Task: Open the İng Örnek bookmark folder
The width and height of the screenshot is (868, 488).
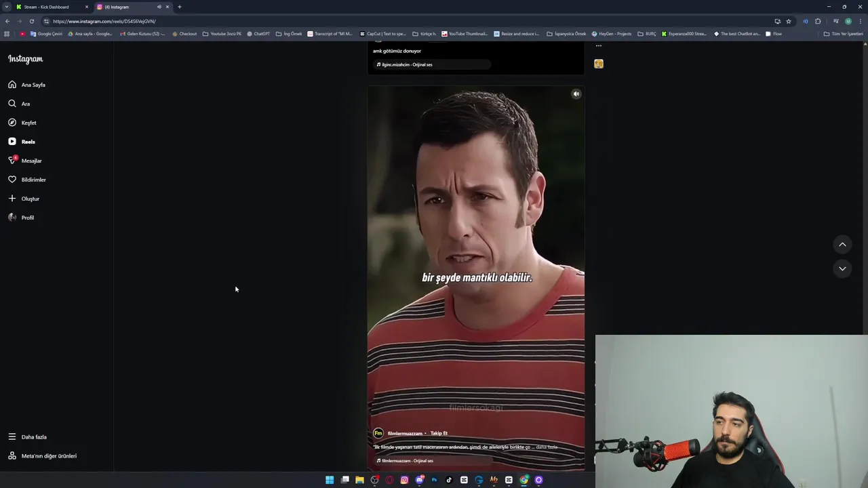Action: (x=289, y=34)
